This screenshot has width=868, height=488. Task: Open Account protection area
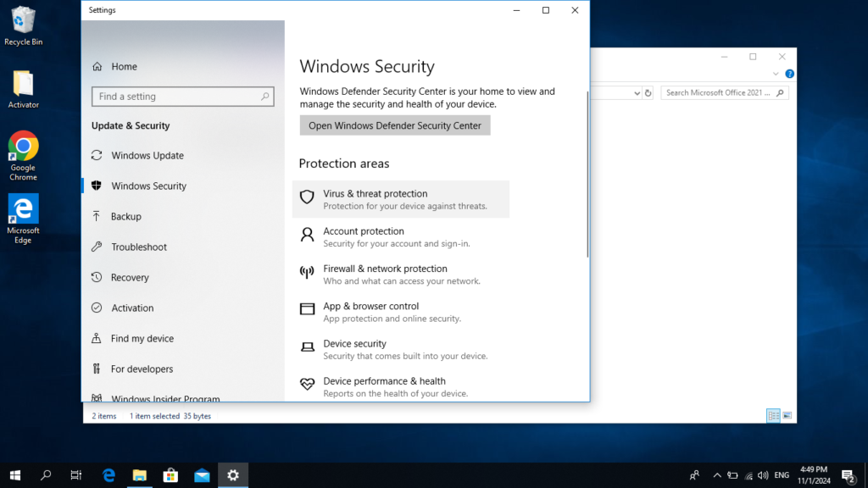pos(401,237)
